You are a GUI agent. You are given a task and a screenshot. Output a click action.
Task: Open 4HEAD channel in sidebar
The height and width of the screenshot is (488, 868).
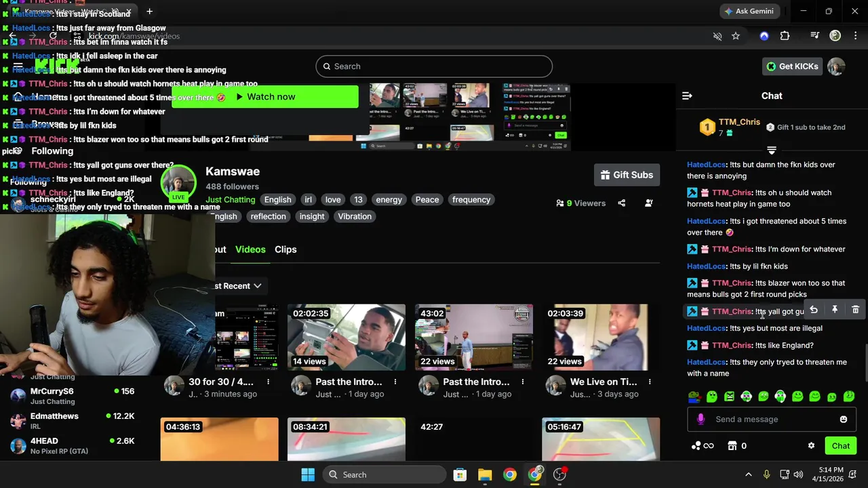click(x=73, y=446)
